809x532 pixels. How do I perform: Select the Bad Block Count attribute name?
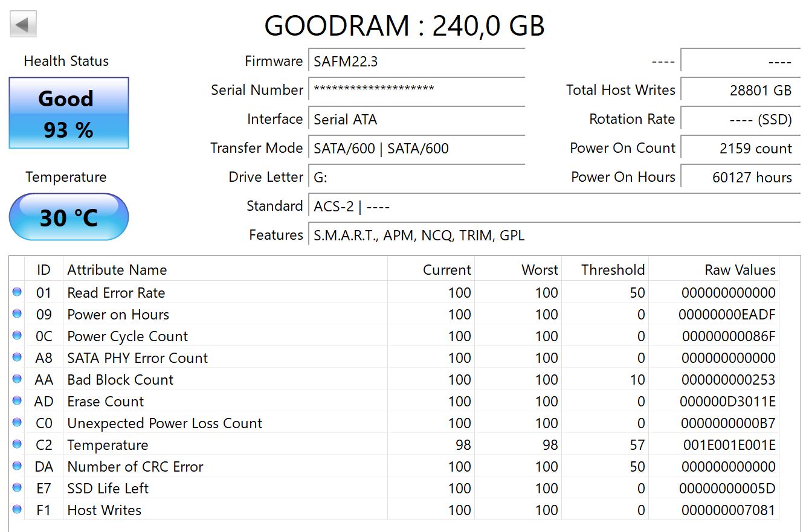pos(120,380)
